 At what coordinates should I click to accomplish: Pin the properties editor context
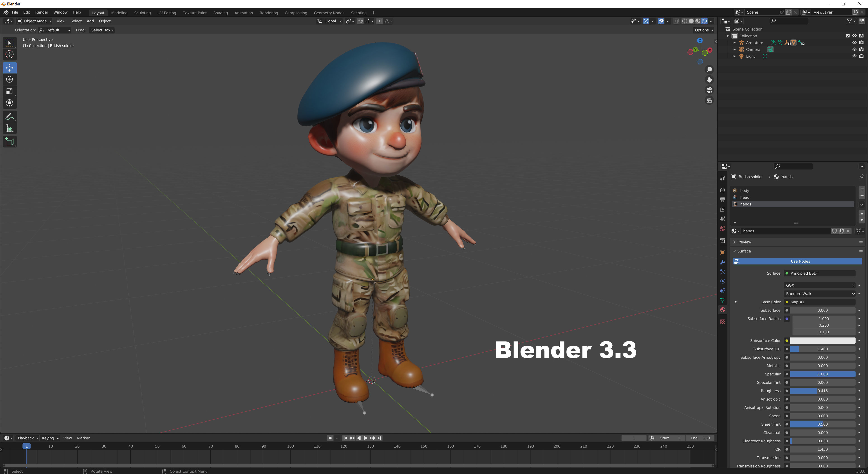(x=861, y=177)
